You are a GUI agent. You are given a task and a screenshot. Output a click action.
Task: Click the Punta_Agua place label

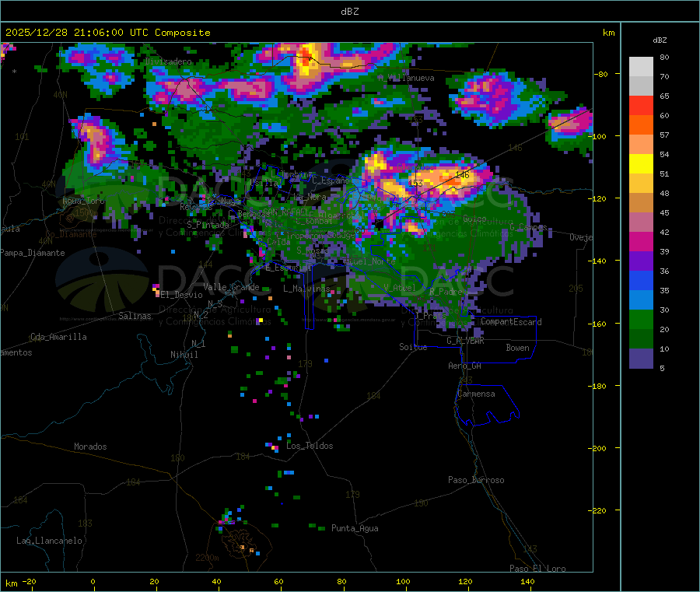pyautogui.click(x=355, y=528)
